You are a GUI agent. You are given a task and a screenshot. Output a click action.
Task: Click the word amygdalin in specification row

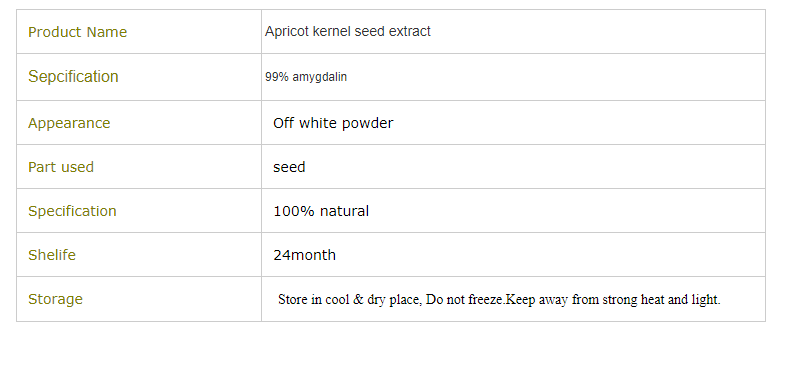pos(320,77)
